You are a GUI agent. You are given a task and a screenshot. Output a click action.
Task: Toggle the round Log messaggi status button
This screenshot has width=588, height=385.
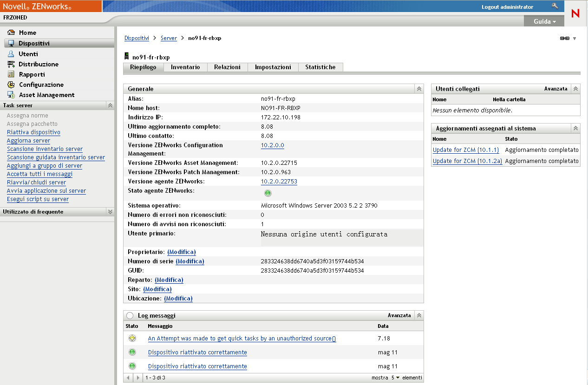coord(130,316)
